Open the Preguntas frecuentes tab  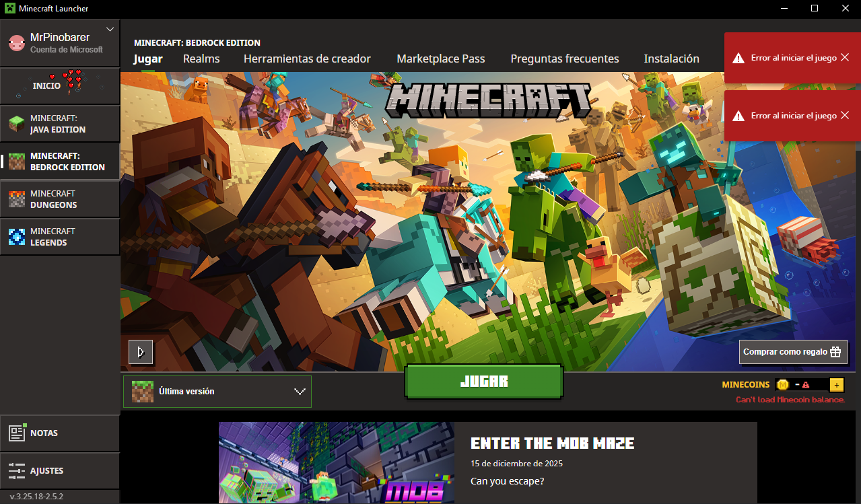coord(565,59)
